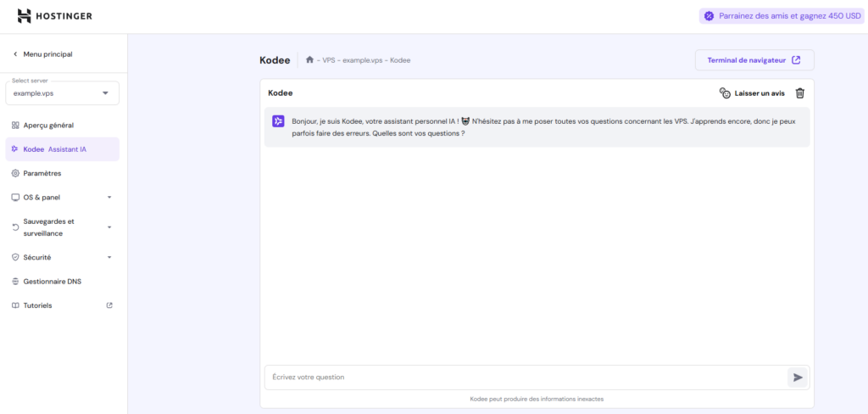Click the Sécurité expand arrow
The image size is (868, 414).
click(x=109, y=257)
